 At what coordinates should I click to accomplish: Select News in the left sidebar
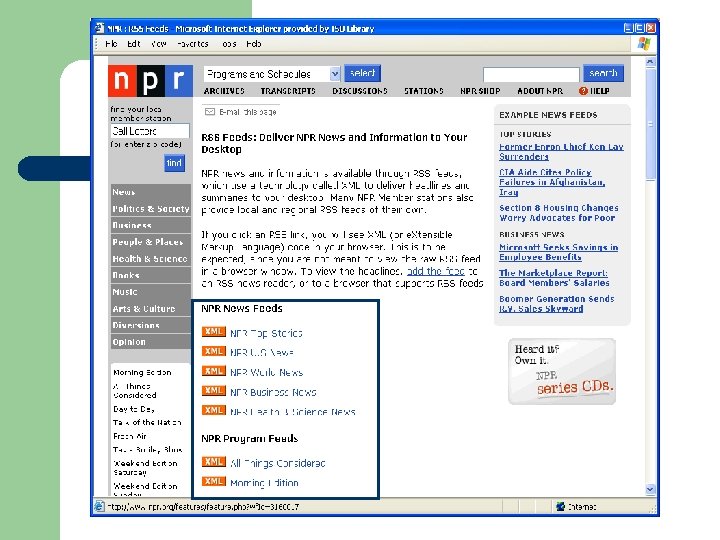click(151, 192)
